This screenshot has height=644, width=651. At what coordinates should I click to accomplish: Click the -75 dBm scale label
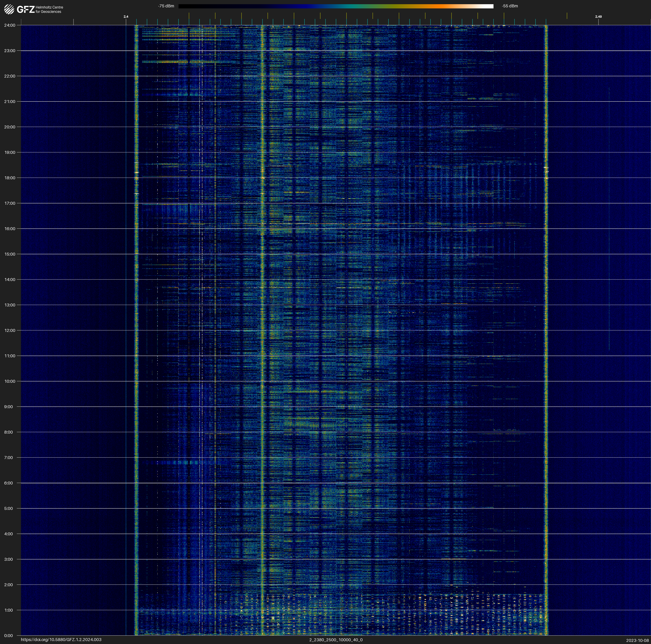[x=166, y=6]
